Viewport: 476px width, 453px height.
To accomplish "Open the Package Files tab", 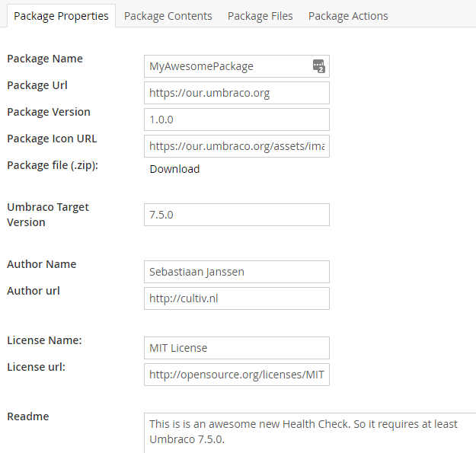I will tap(260, 16).
